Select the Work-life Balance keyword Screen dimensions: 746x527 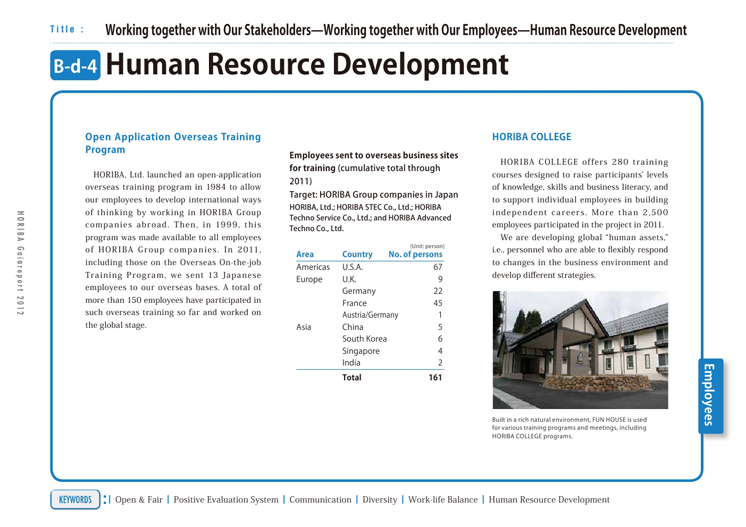coord(442,499)
